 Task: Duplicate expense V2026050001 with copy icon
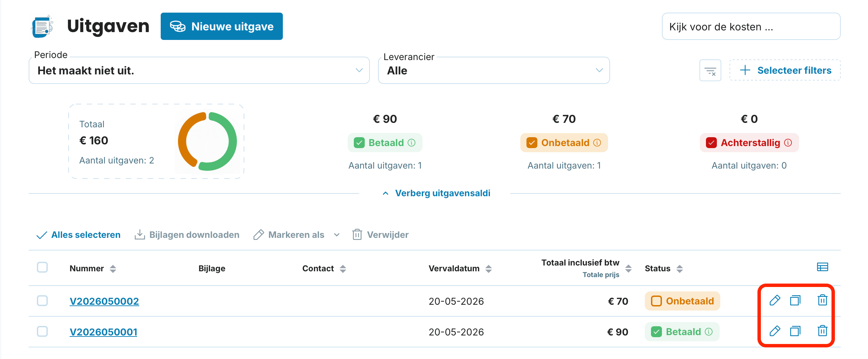click(x=795, y=331)
